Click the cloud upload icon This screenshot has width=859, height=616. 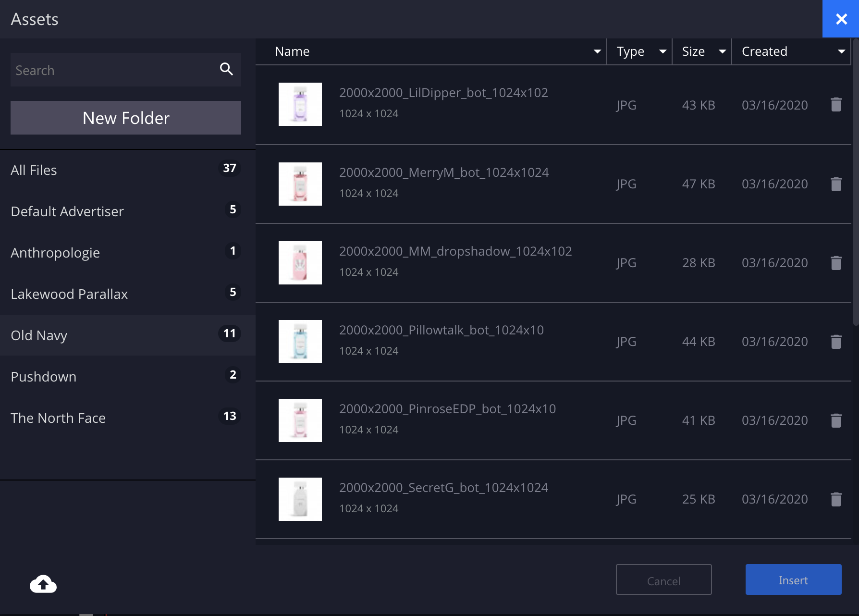coord(43,584)
